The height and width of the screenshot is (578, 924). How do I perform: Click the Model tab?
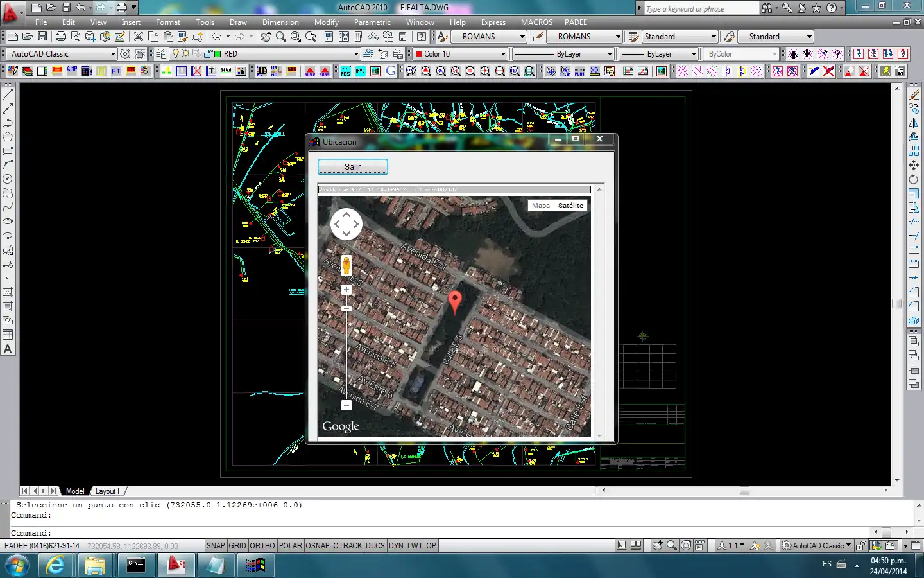coord(75,491)
